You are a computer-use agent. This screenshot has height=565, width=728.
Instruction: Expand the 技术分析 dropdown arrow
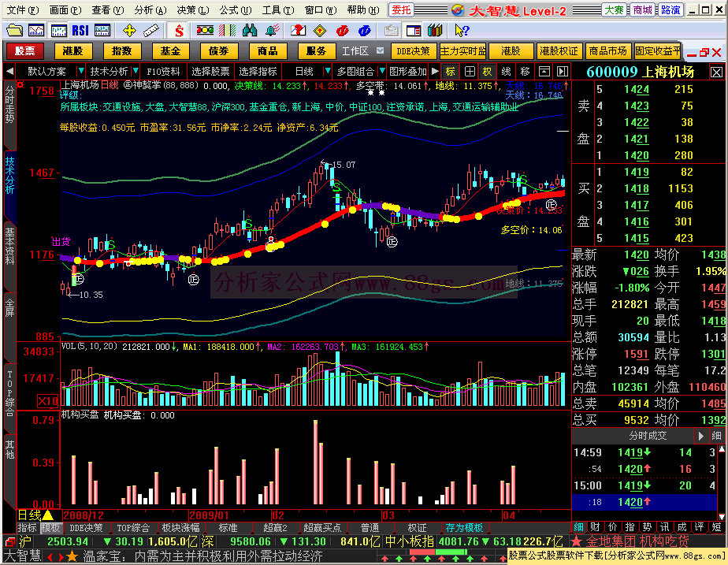135,71
